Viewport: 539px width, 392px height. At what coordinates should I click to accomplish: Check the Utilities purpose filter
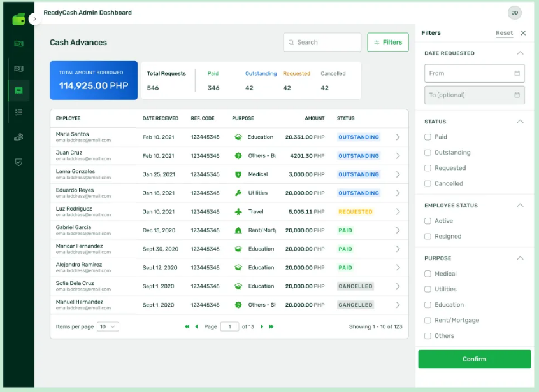click(x=428, y=290)
